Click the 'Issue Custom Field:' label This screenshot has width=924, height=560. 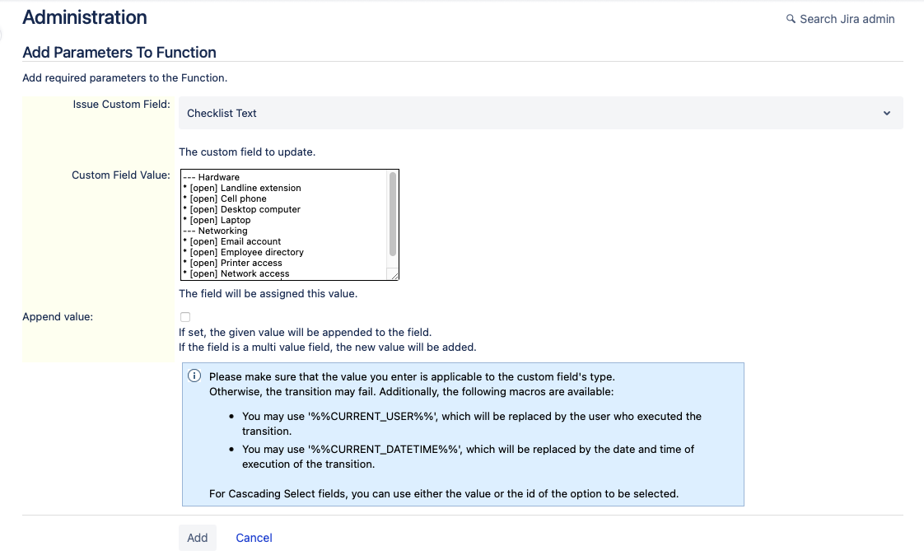click(x=121, y=105)
